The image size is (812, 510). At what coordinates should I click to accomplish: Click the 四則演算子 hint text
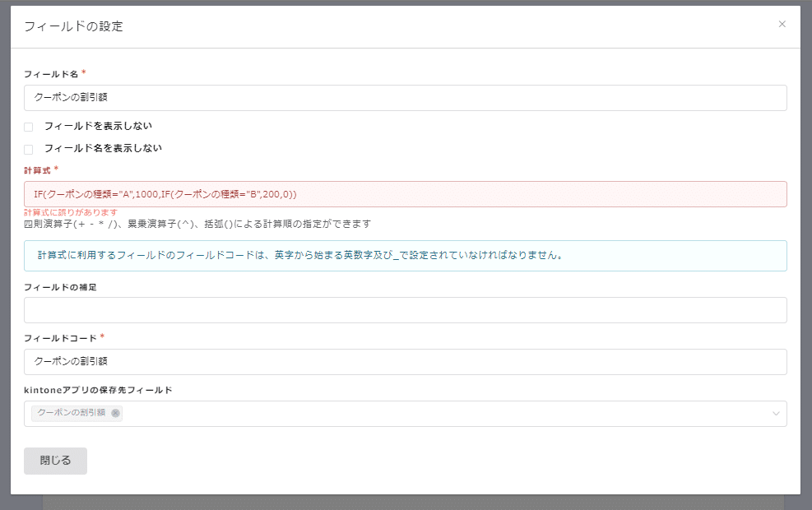pos(197,225)
